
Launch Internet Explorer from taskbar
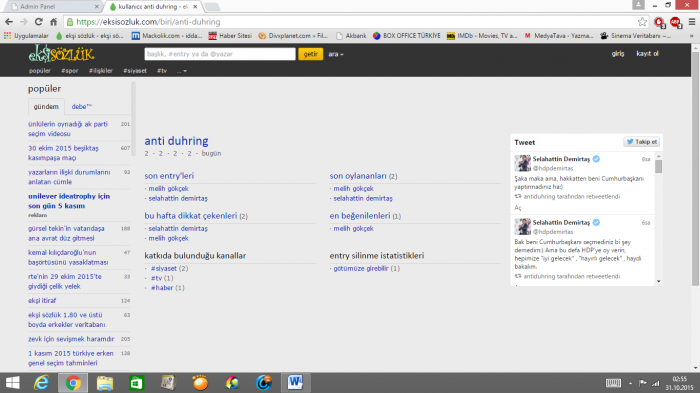coord(42,383)
